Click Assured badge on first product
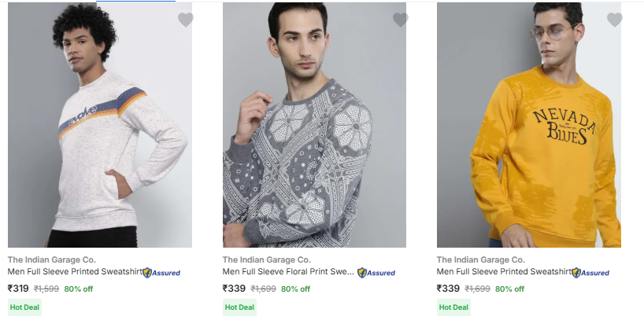Image resolution: width=644 pixels, height=320 pixels. click(x=162, y=273)
